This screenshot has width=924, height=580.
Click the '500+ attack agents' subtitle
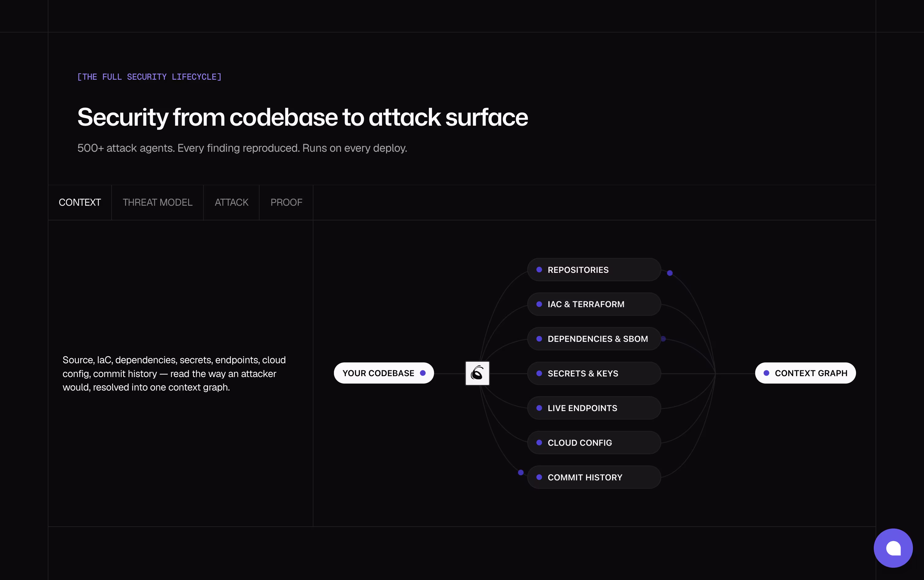point(242,148)
